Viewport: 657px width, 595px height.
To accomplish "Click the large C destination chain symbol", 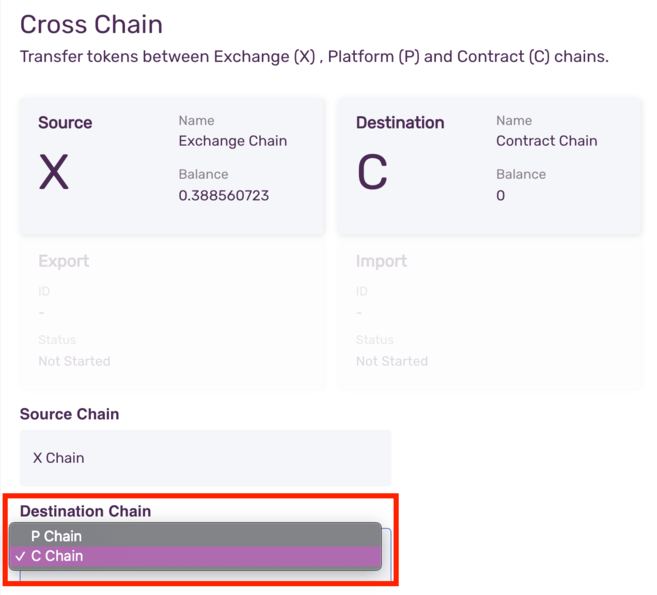I will tap(372, 173).
